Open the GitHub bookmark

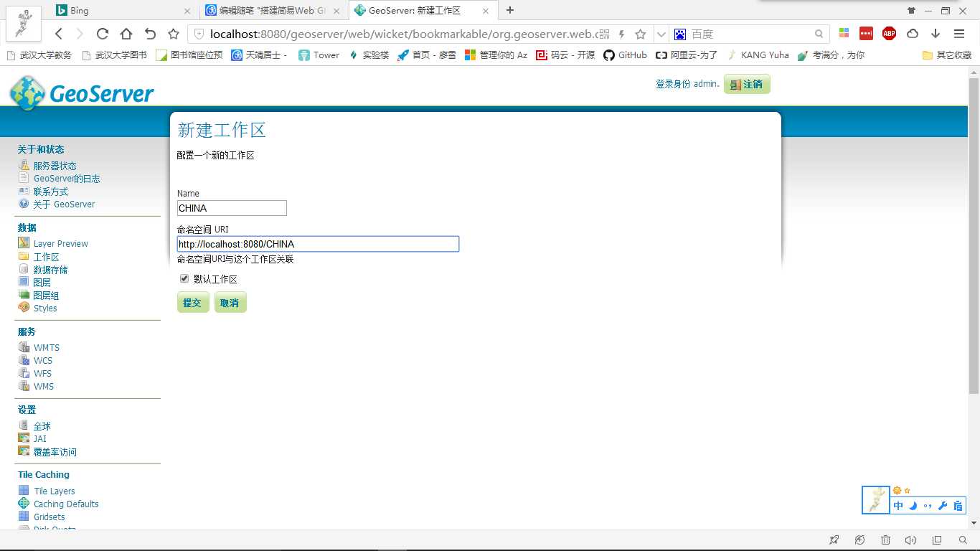tap(625, 55)
